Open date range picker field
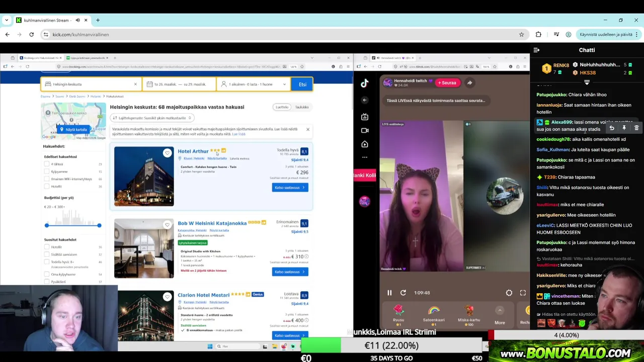 (179, 84)
